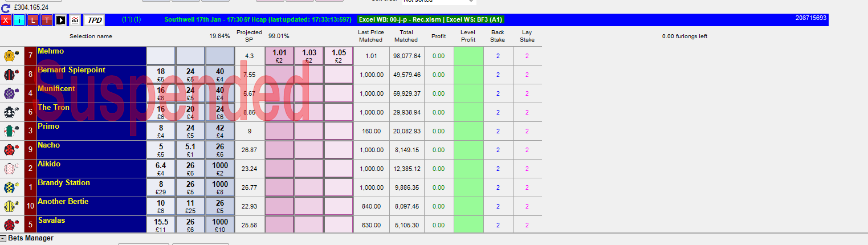Click the red X toolbar button
The image size is (868, 245).
click(x=6, y=20)
